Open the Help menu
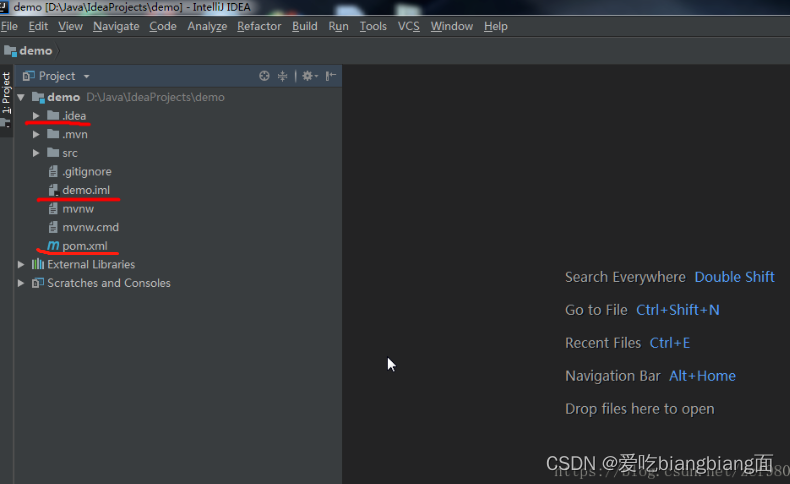This screenshot has width=790, height=484. (496, 26)
